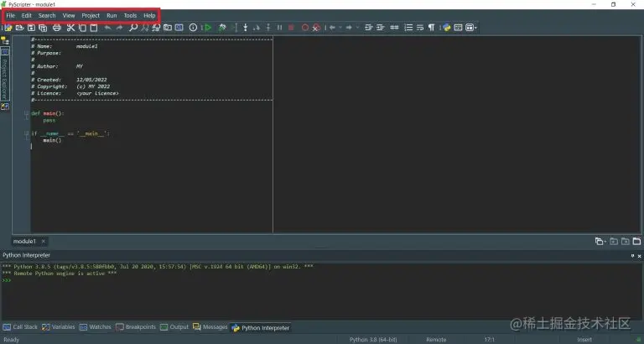The width and height of the screenshot is (644, 344).
Task: Switch to the Call Stack tab
Action: click(20, 327)
